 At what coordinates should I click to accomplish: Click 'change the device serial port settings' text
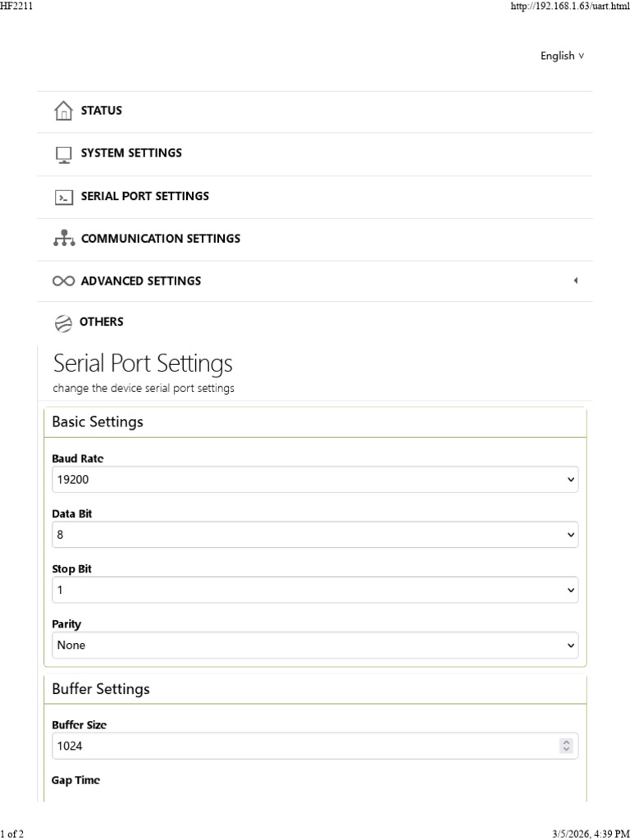coord(144,388)
